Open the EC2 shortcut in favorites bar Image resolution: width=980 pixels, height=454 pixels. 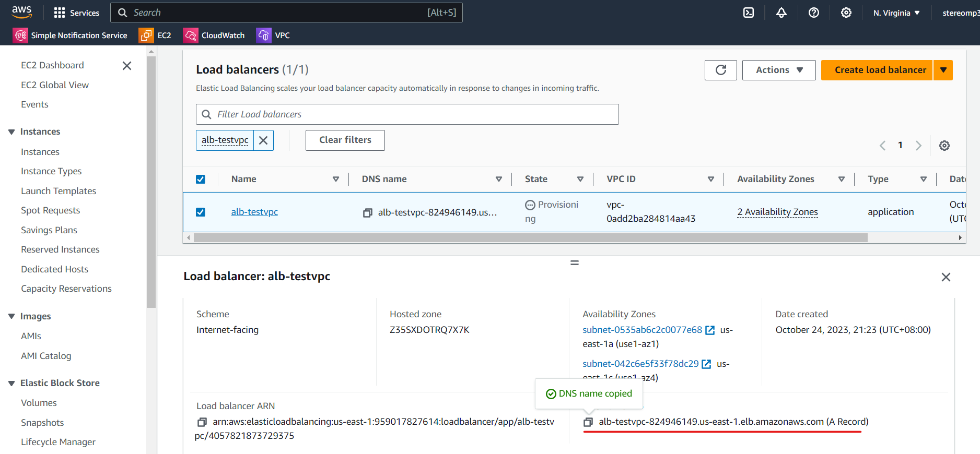point(155,35)
